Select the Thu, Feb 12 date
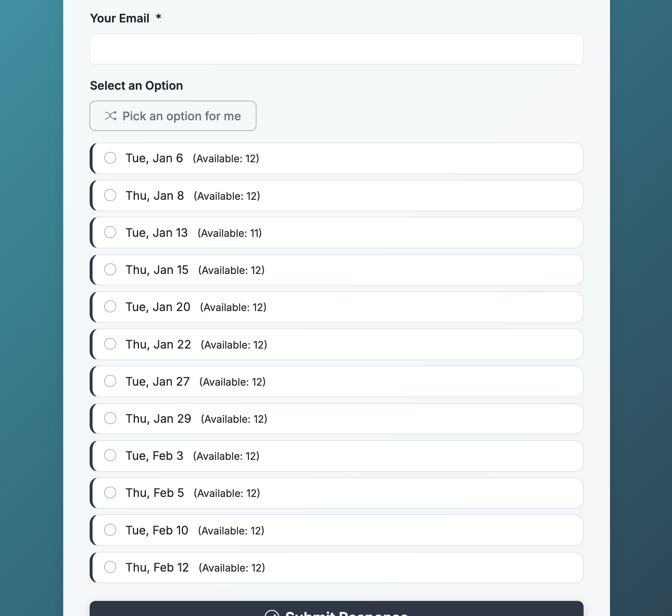Viewport: 672px width, 616px height. click(110, 567)
